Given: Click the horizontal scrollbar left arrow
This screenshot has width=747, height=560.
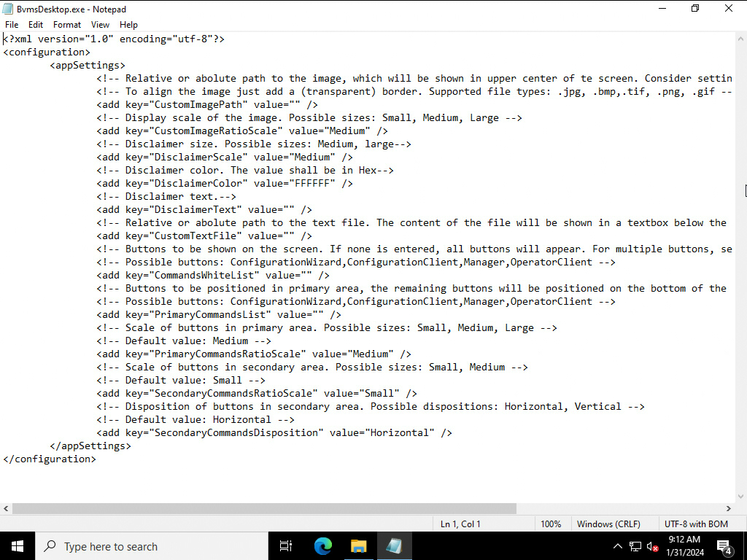Looking at the screenshot, I should (6, 508).
